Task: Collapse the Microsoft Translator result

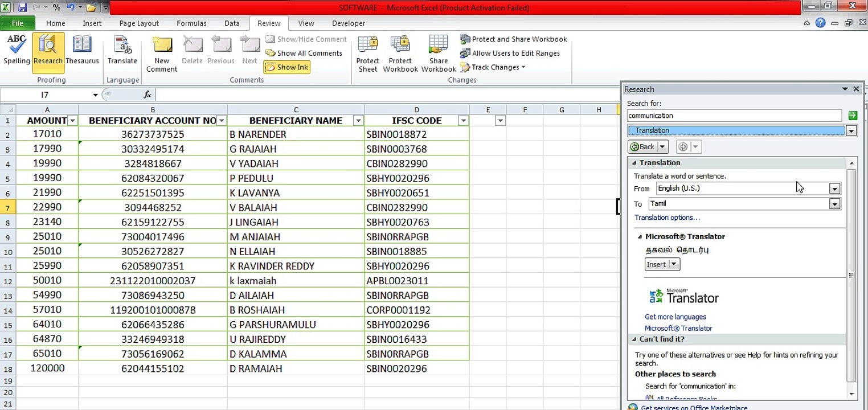Action: pos(640,237)
